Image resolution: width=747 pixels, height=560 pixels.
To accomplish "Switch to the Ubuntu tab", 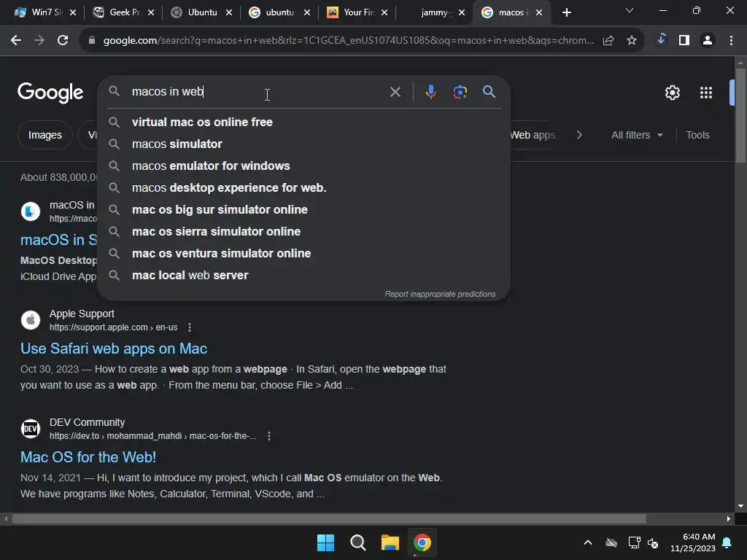I will click(195, 12).
